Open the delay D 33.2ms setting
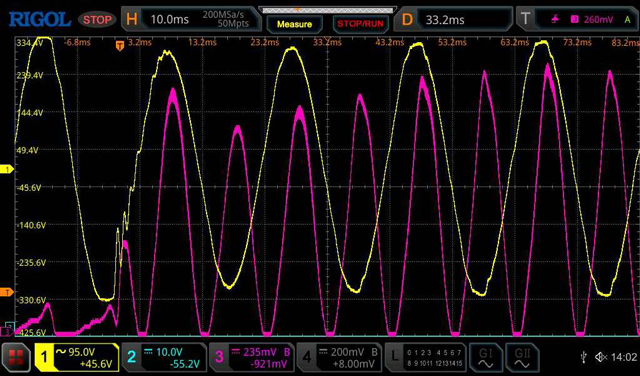This screenshot has width=640, height=376. click(453, 19)
